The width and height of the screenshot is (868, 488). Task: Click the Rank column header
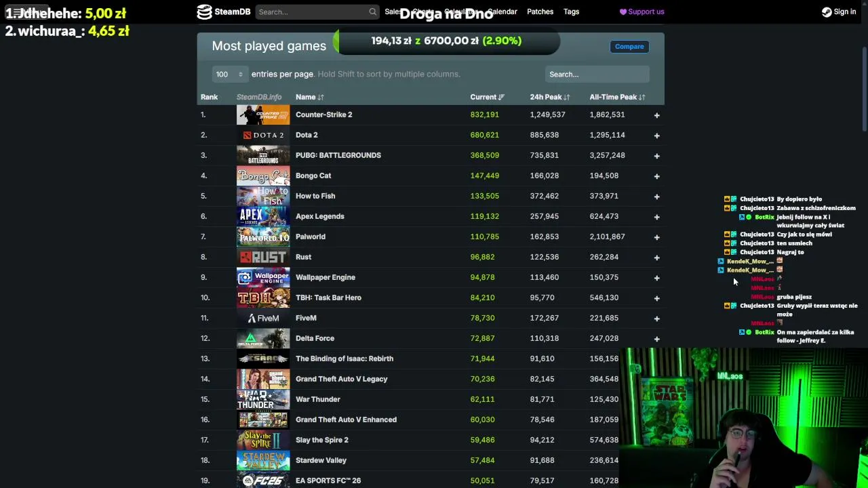209,97
